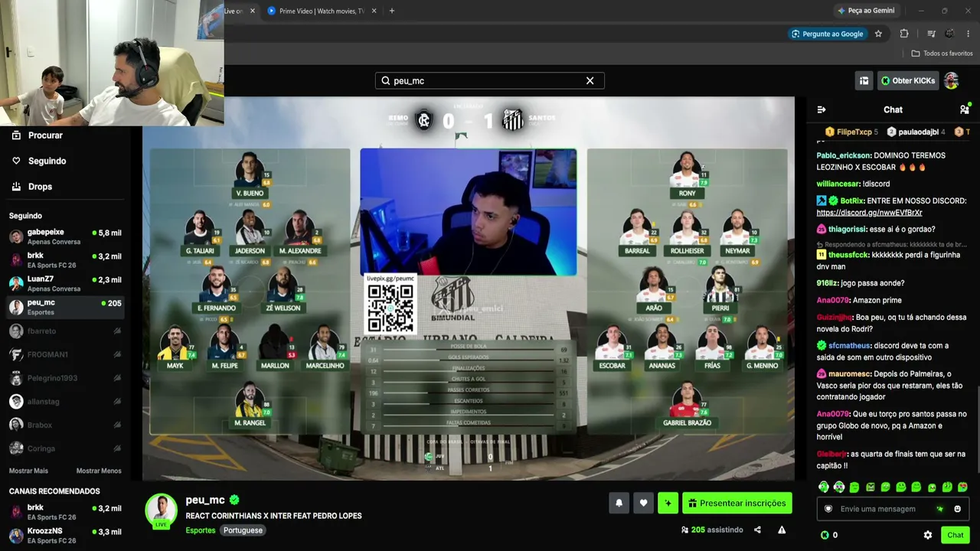
Task: Open offline channel Coringa
Action: [65, 448]
